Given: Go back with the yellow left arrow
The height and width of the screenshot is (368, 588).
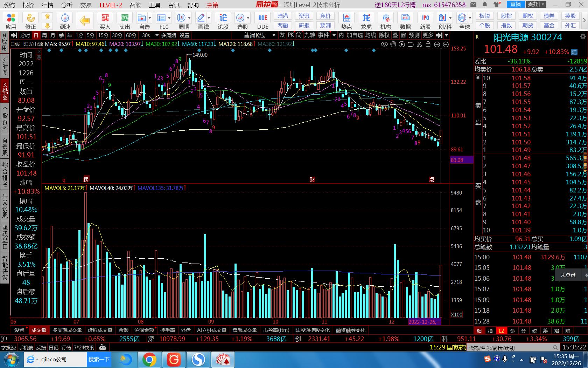Looking at the screenshot, I should pos(85,21).
